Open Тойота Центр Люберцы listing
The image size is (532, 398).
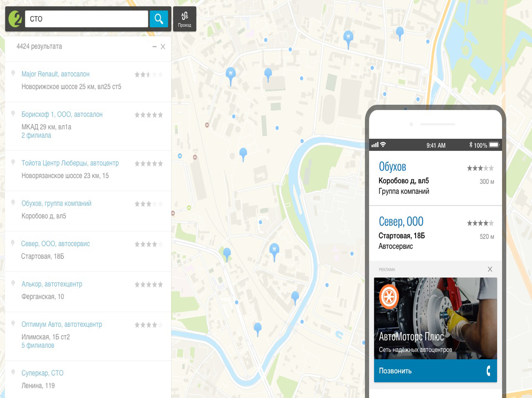(70, 163)
